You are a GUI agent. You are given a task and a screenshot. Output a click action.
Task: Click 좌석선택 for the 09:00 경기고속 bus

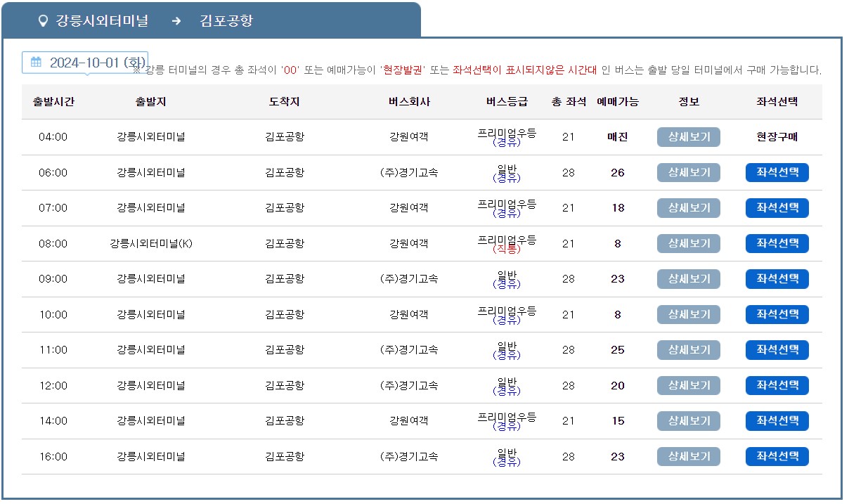click(x=777, y=278)
